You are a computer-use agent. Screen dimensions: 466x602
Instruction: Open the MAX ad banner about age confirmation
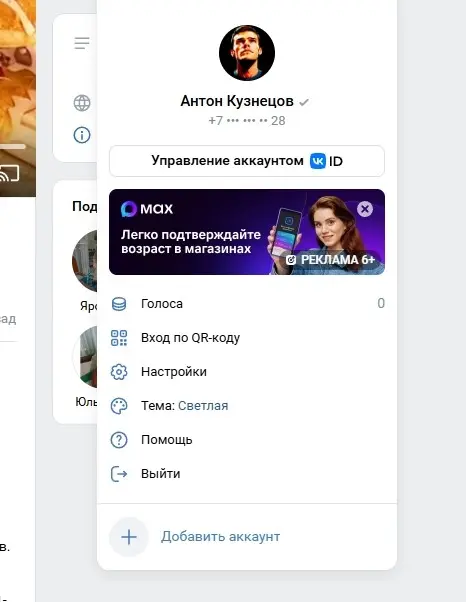point(247,232)
